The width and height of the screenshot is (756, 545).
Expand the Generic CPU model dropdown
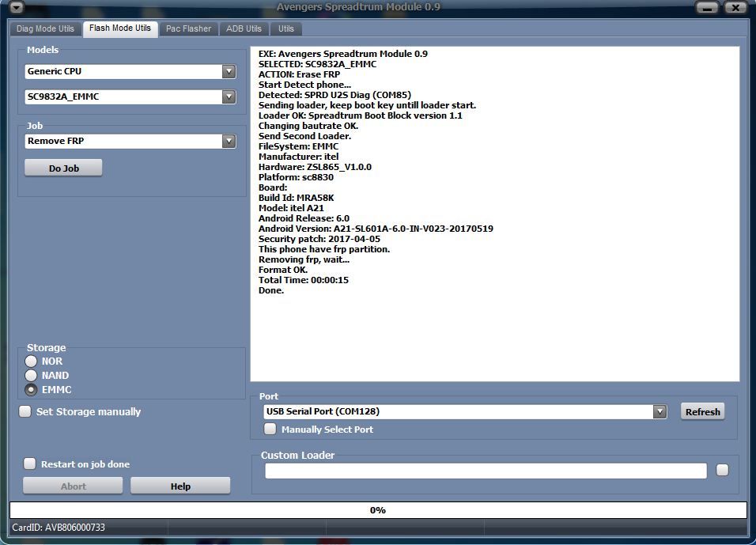click(x=229, y=71)
